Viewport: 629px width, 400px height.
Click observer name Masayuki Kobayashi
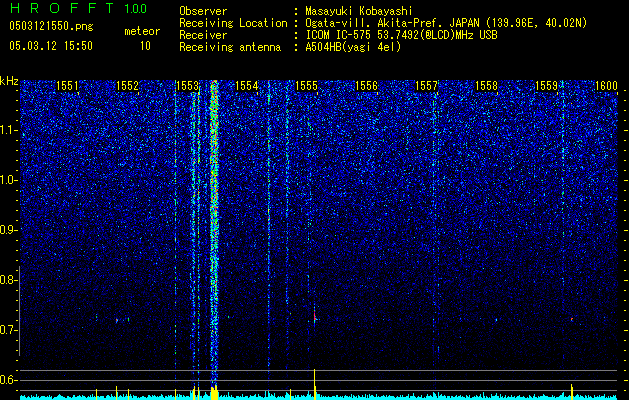click(359, 11)
